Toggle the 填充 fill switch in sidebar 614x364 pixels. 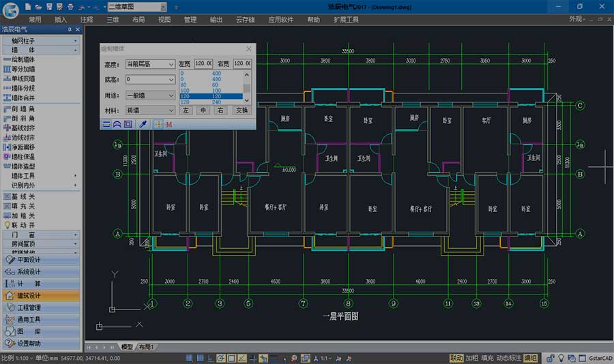coord(23,205)
